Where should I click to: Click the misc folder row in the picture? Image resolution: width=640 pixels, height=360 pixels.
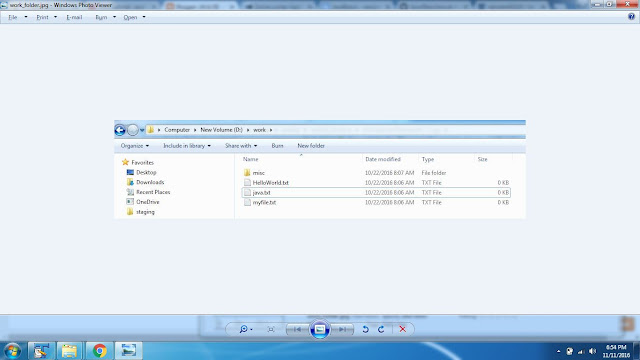pyautogui.click(x=376, y=173)
